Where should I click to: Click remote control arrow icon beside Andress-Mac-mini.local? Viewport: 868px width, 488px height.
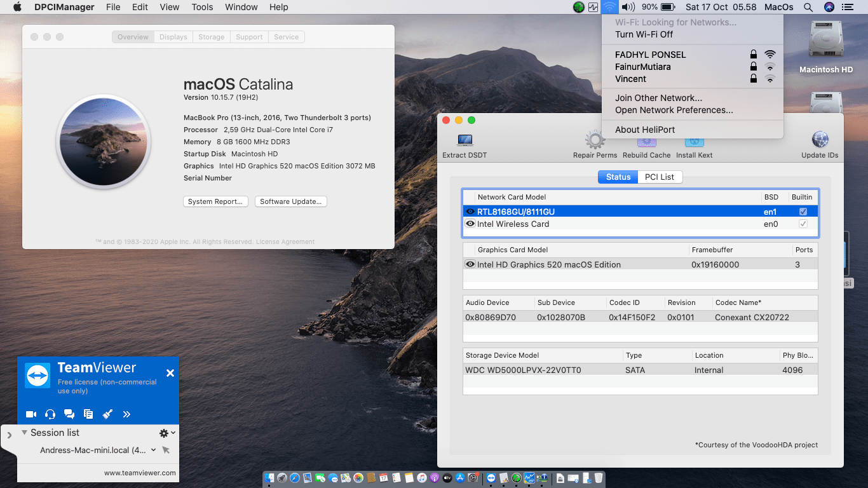pyautogui.click(x=166, y=450)
